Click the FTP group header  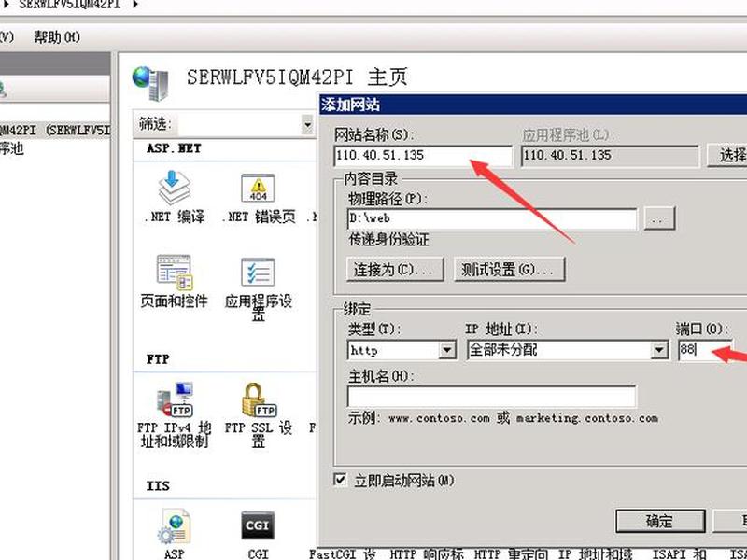click(158, 358)
